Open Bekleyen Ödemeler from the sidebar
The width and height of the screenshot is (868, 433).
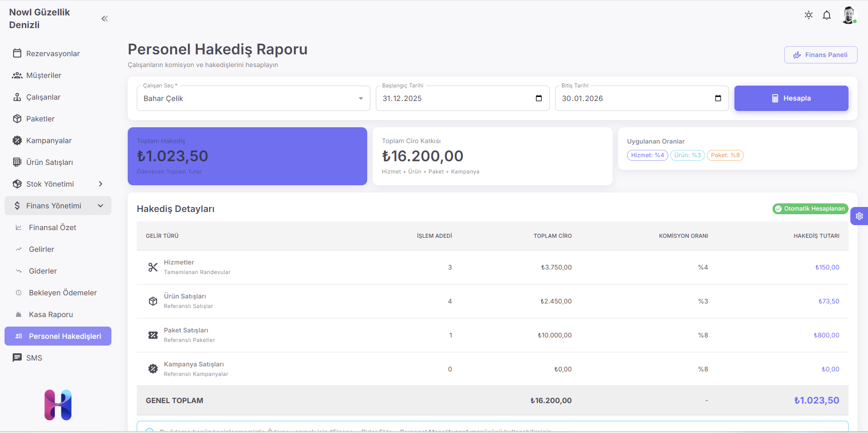(62, 293)
